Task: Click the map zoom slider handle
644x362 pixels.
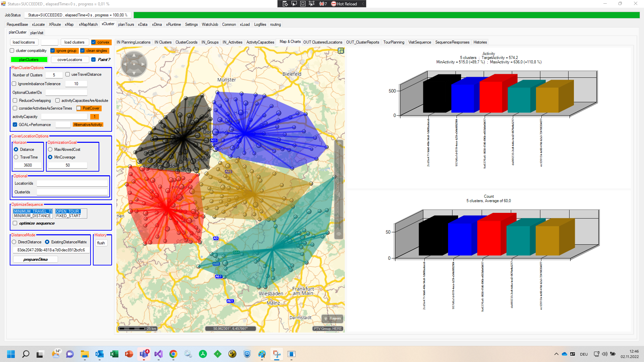Action: (x=339, y=194)
